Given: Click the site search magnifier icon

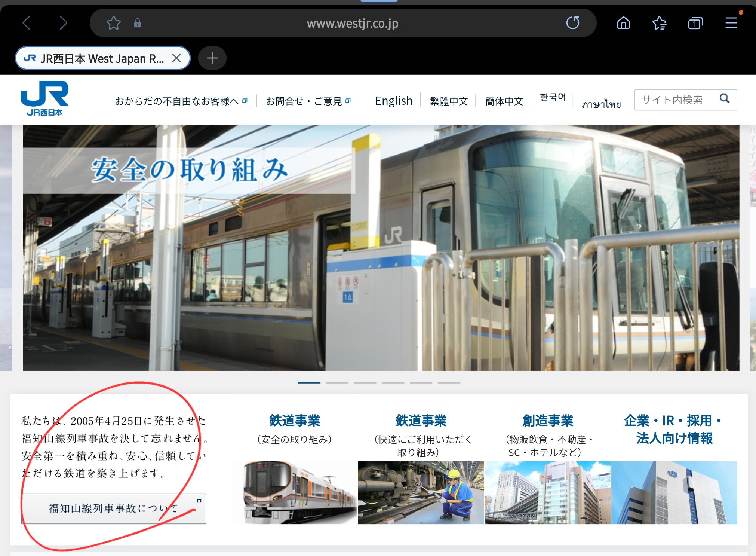Looking at the screenshot, I should [x=725, y=99].
